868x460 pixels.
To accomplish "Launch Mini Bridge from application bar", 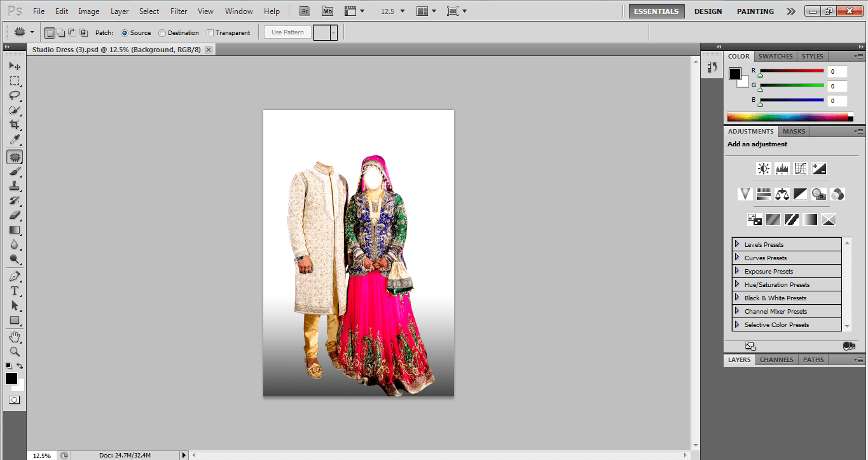I will tap(327, 11).
